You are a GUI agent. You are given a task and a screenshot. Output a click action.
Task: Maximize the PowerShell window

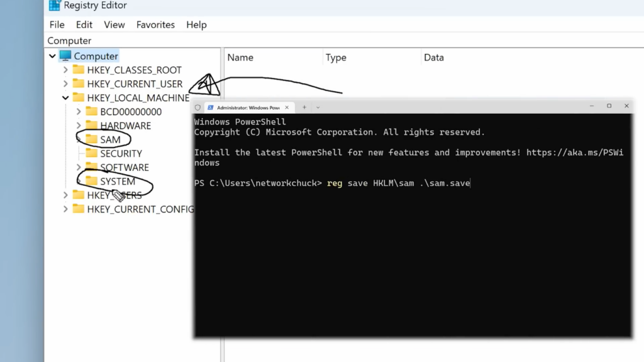609,106
